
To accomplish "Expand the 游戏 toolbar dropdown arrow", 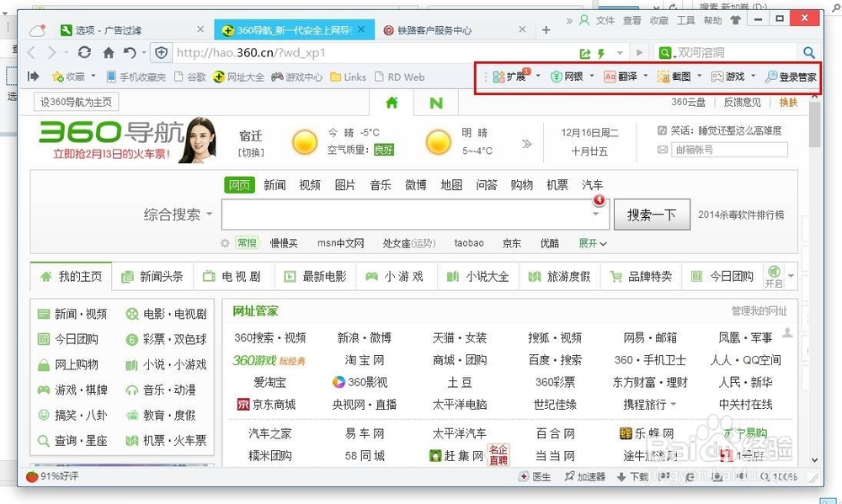I will (753, 76).
